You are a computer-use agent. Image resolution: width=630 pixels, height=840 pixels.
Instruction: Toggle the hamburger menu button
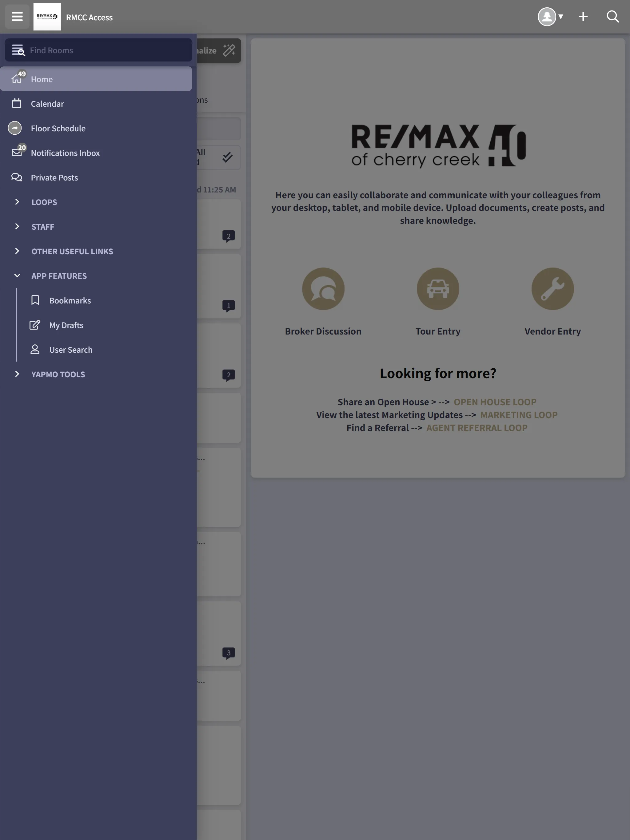point(17,17)
